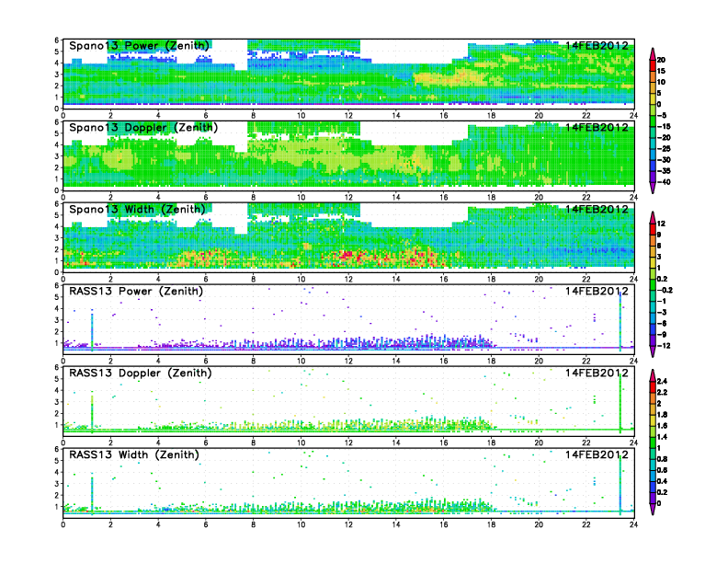
Task: Click the vertical spike near hour 23 in RASS13 Doppler
Action: [620, 401]
